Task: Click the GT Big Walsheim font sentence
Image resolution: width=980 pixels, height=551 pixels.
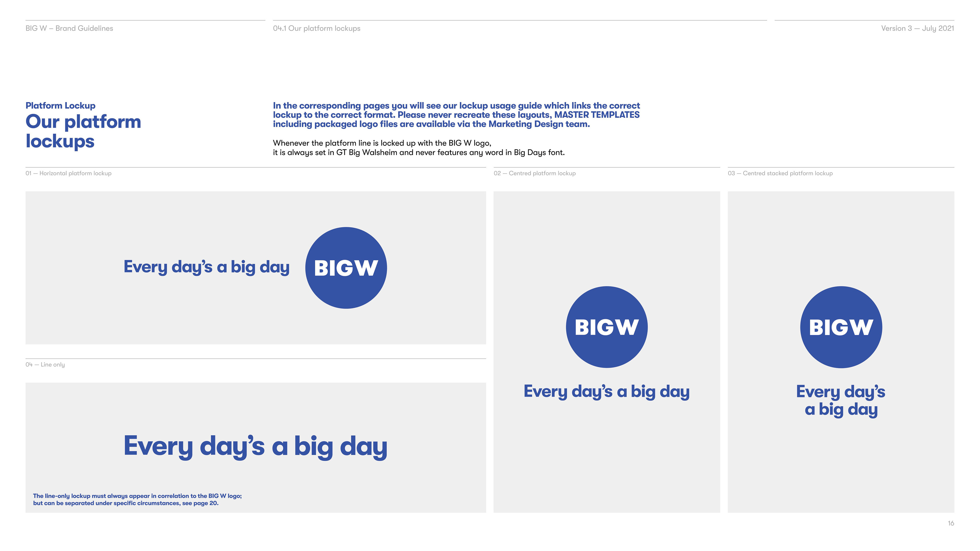Action: pyautogui.click(x=419, y=153)
